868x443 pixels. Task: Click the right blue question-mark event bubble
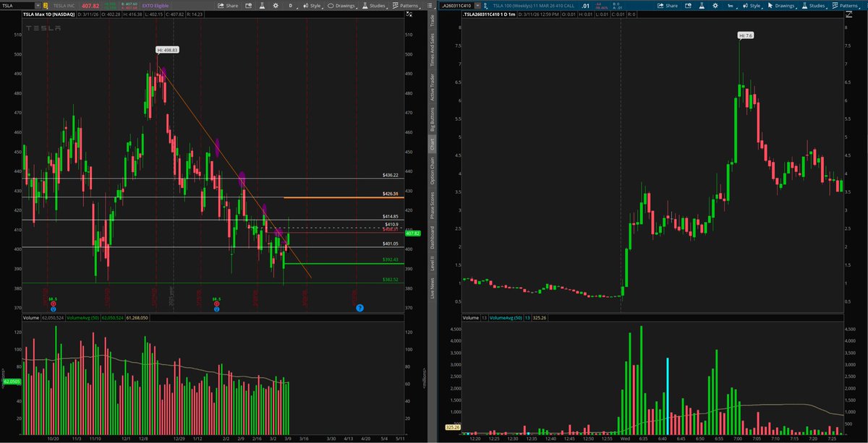[359, 308]
